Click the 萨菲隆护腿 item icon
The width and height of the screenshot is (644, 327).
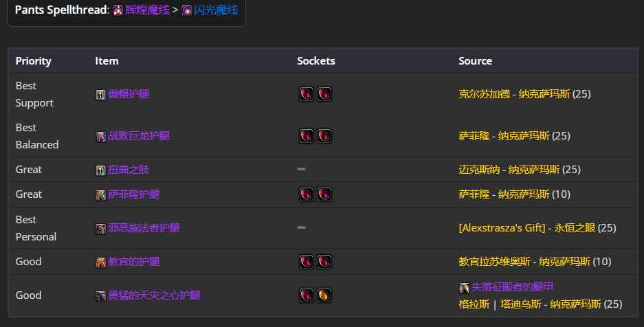pos(100,195)
